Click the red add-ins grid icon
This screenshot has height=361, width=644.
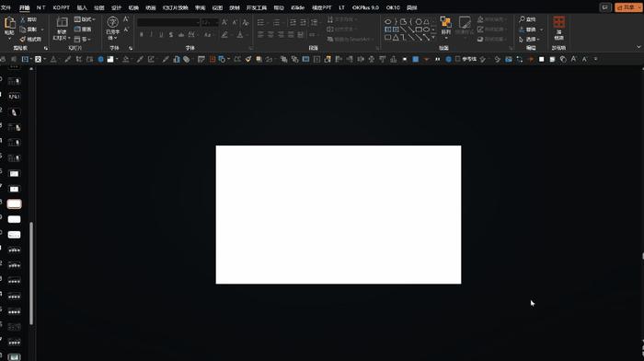559,22
